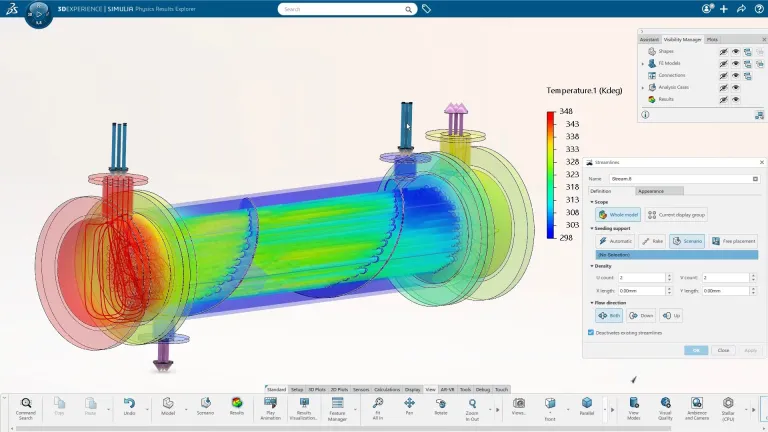
Task: Show FE Models with eye icon
Action: (736, 64)
